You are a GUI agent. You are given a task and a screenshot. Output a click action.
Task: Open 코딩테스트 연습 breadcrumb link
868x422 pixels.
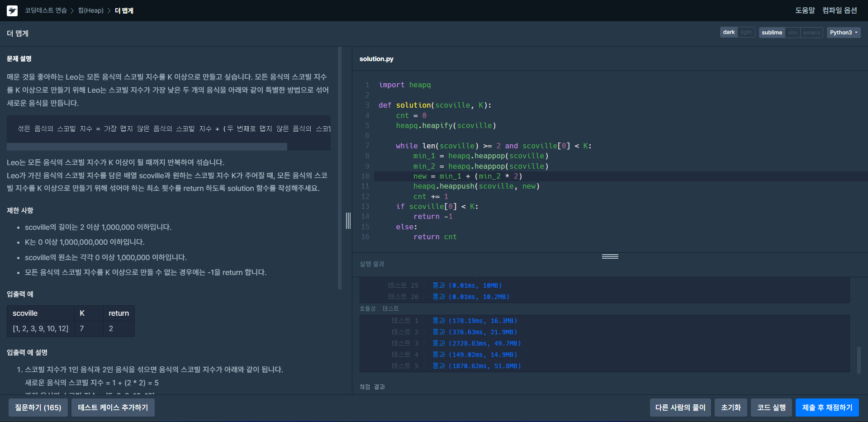(x=46, y=10)
